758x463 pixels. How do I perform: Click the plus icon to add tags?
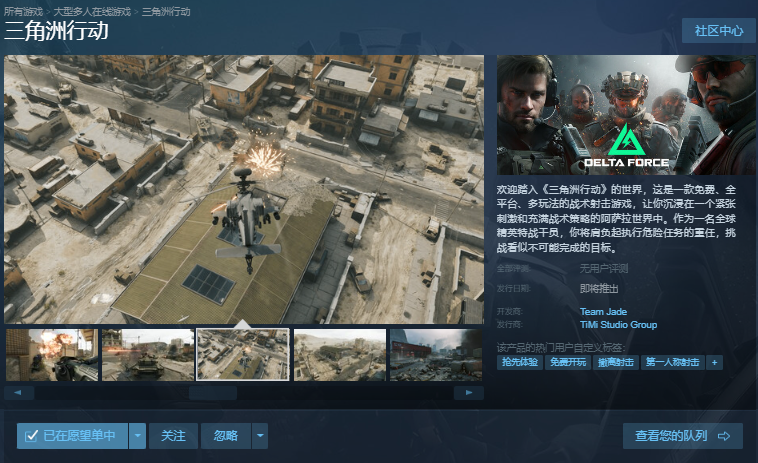tap(714, 362)
